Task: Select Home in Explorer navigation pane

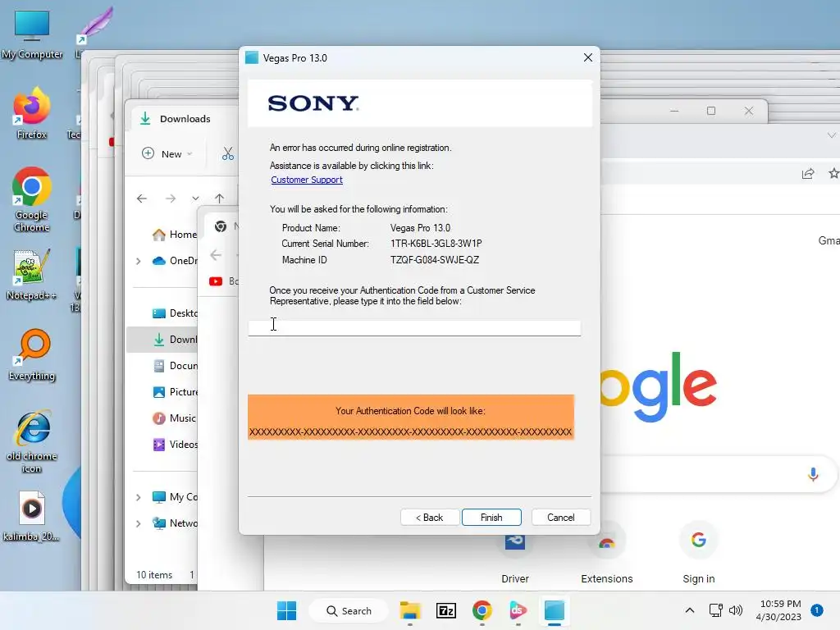Action: [x=176, y=235]
